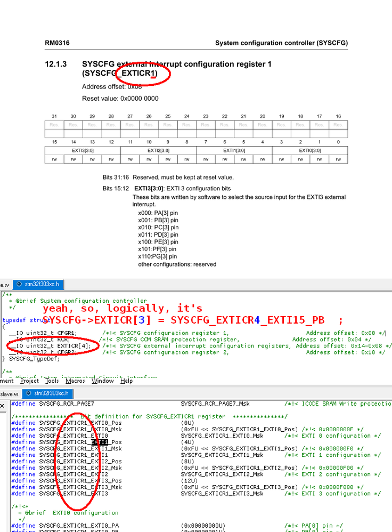Screen dimensions: 392x532
Task: Open the Tools menu
Action: tap(52, 381)
